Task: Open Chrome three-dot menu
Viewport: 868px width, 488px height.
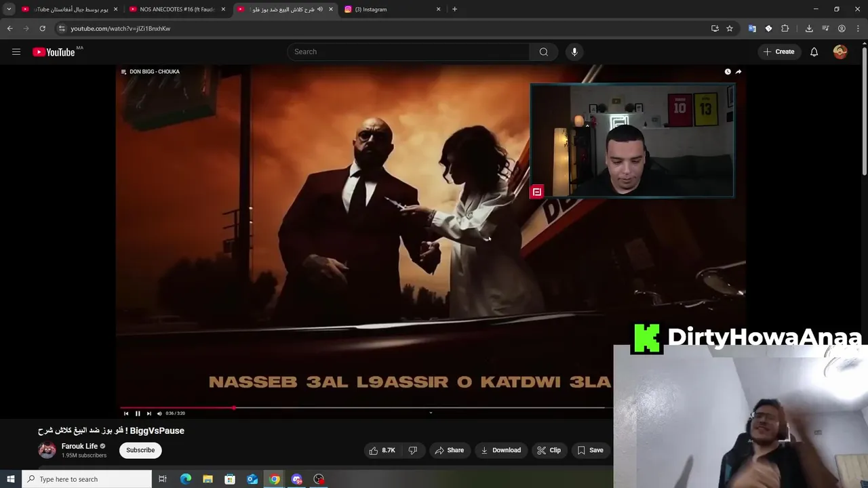Action: 858,28
